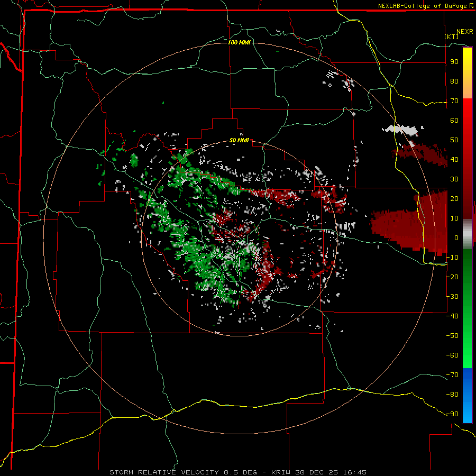This screenshot has width=476, height=476.
Task: Click the 100 NMI range ring label
Action: (x=239, y=42)
